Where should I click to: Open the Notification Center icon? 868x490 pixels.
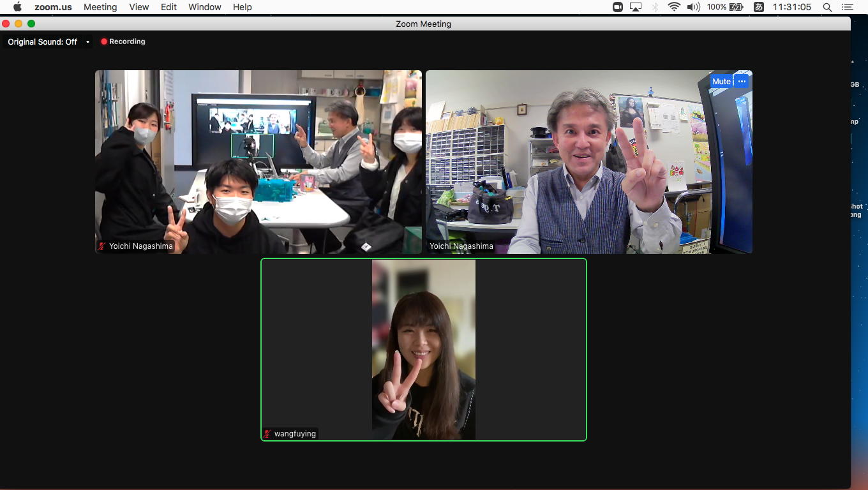(x=848, y=7)
